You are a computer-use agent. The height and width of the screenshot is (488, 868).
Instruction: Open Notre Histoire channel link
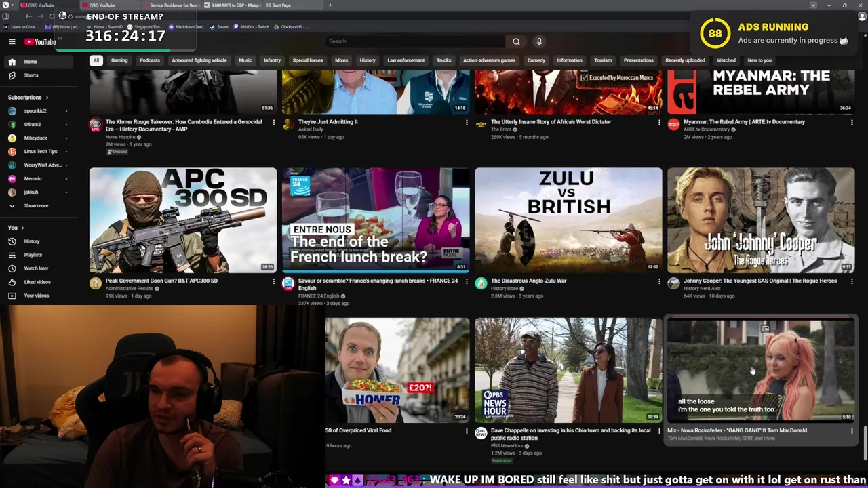[120, 137]
